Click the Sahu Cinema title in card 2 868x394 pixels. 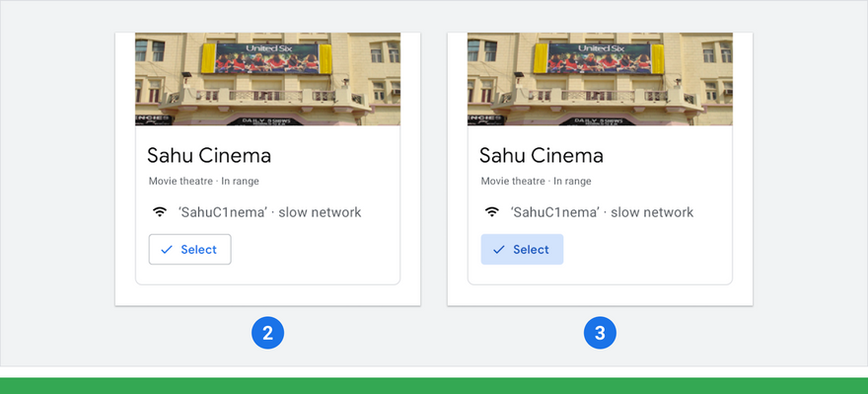point(209,156)
